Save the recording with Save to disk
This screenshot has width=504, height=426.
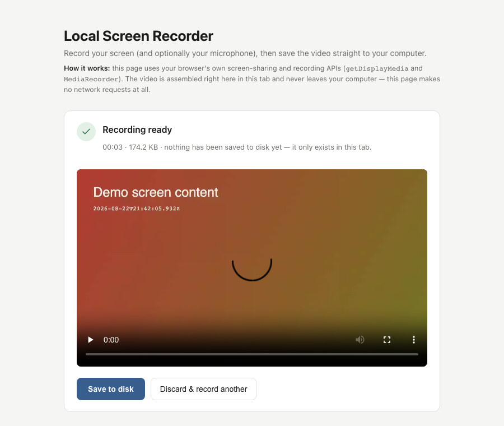pos(111,389)
